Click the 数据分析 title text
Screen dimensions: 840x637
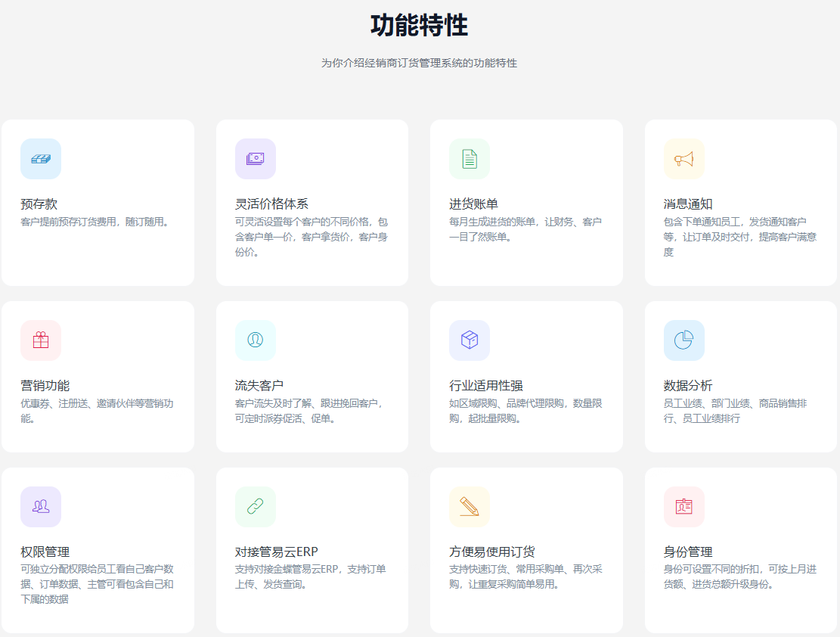click(688, 386)
